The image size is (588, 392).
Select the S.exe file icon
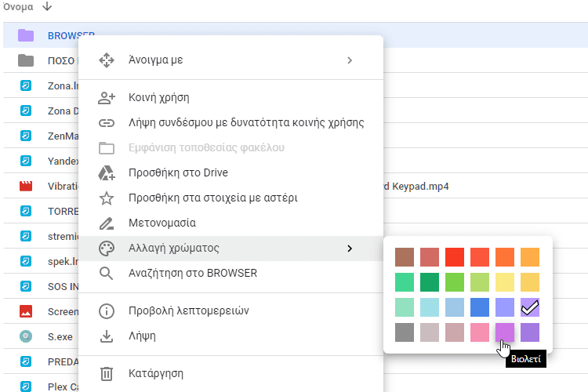coord(26,336)
